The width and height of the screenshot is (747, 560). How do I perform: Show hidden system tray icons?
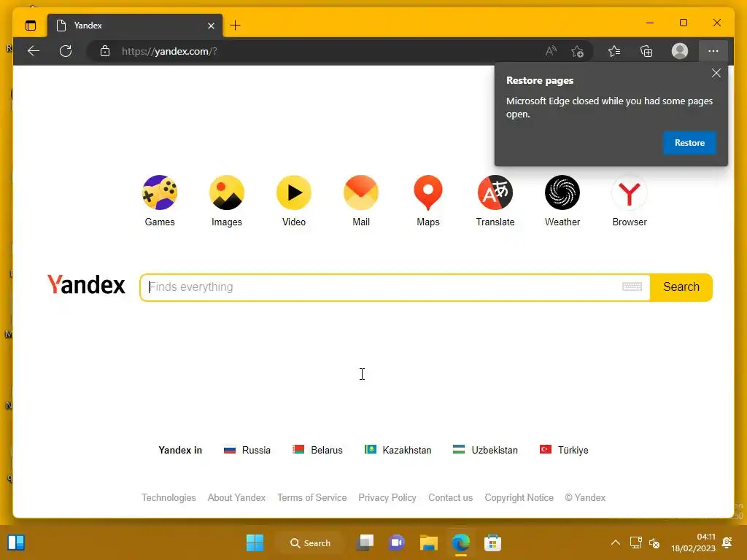(616, 542)
